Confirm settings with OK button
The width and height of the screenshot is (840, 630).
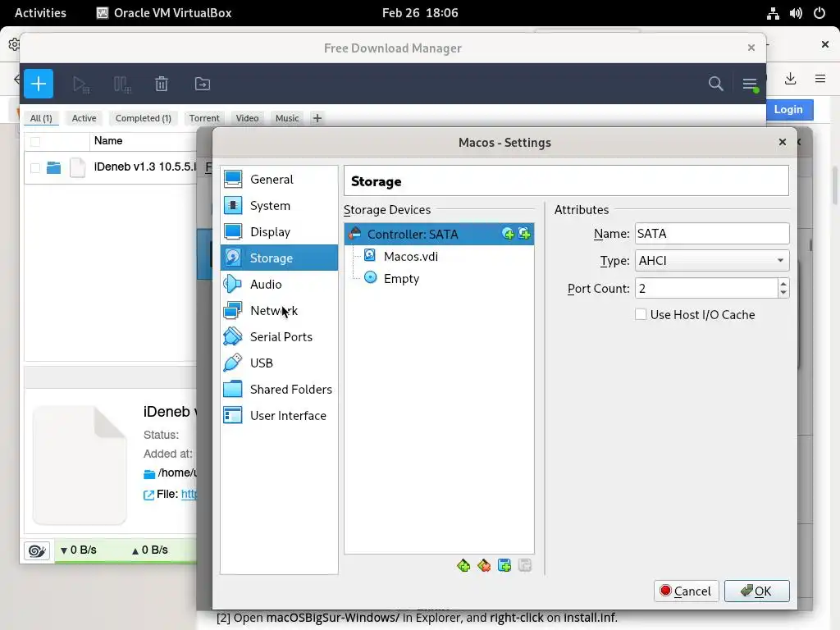click(756, 591)
